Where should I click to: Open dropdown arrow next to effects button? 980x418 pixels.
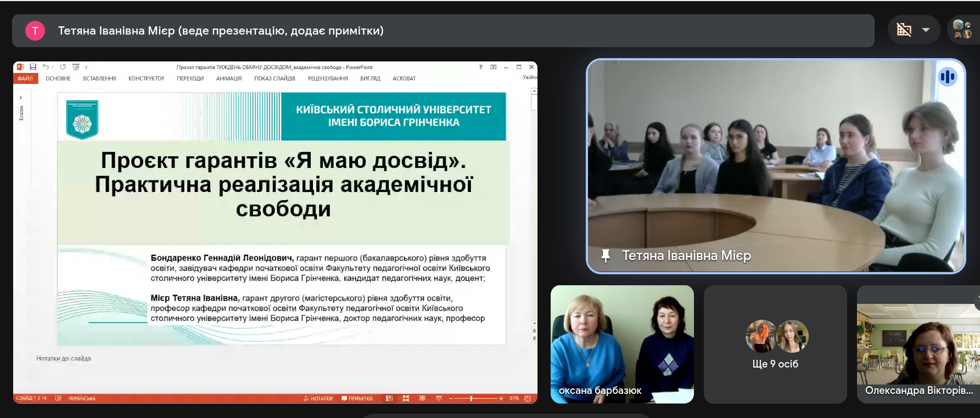point(926,30)
